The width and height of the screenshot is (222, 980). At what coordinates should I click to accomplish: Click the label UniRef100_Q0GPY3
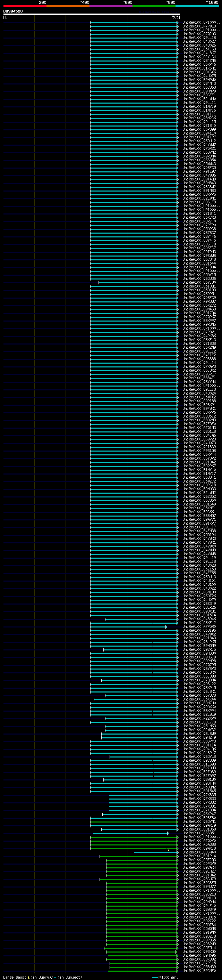[x=199, y=741]
